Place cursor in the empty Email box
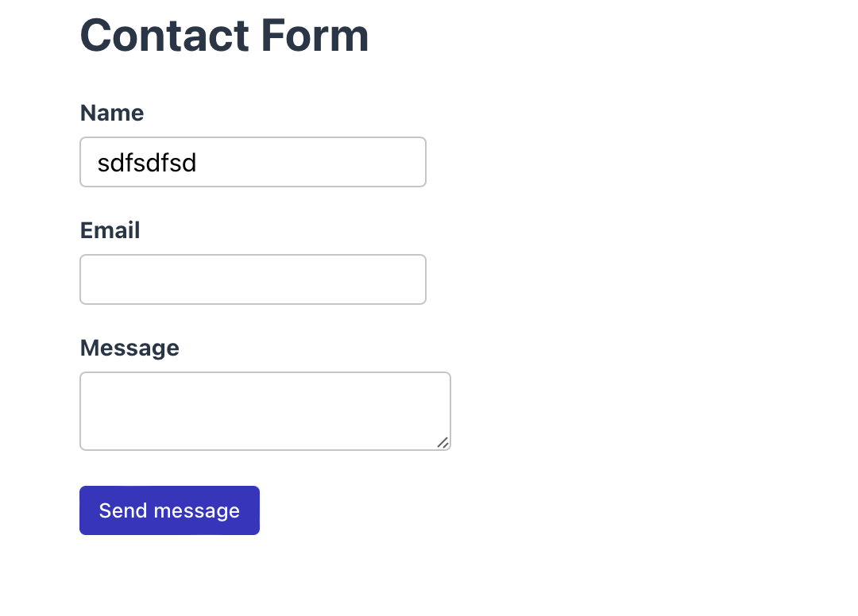 (253, 279)
